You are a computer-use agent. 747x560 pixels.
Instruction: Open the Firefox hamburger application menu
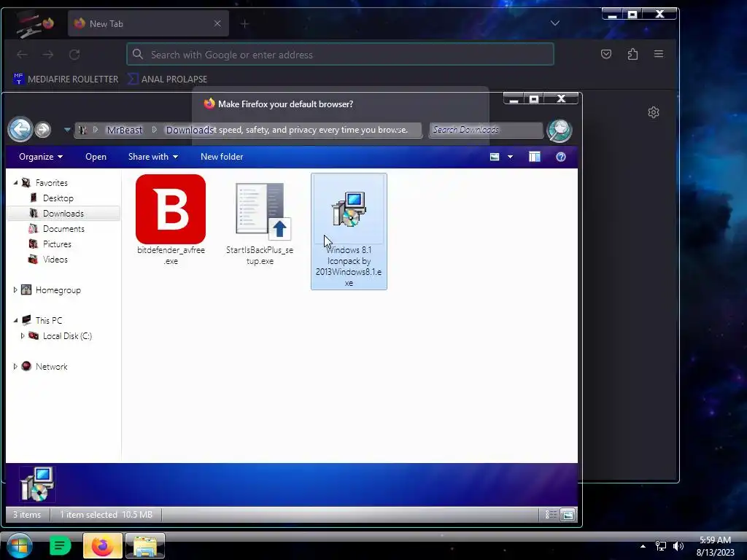[659, 54]
